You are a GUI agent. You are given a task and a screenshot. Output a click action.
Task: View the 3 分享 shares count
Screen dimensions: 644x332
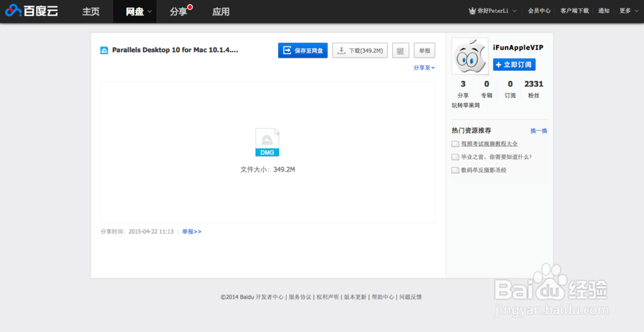pos(463,89)
